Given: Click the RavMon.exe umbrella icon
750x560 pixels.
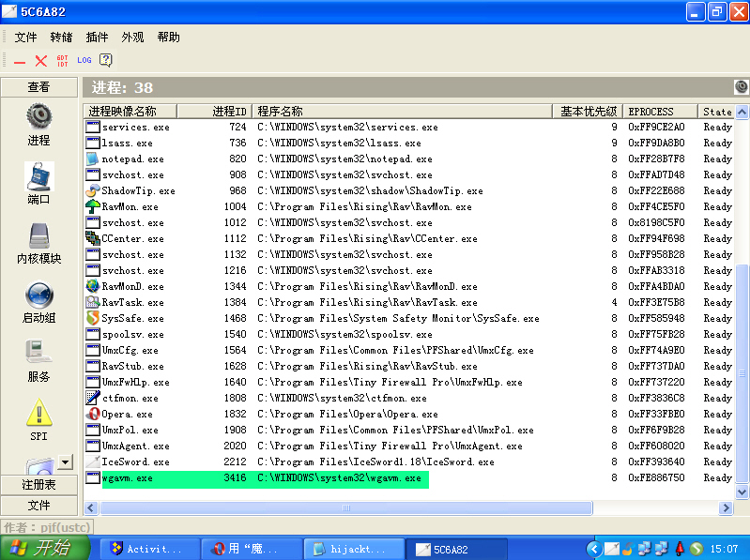Looking at the screenshot, I should point(92,206).
